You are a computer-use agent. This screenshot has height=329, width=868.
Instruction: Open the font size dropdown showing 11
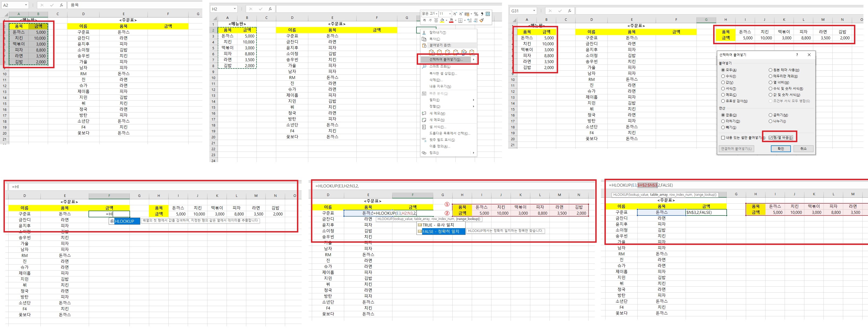[450, 14]
